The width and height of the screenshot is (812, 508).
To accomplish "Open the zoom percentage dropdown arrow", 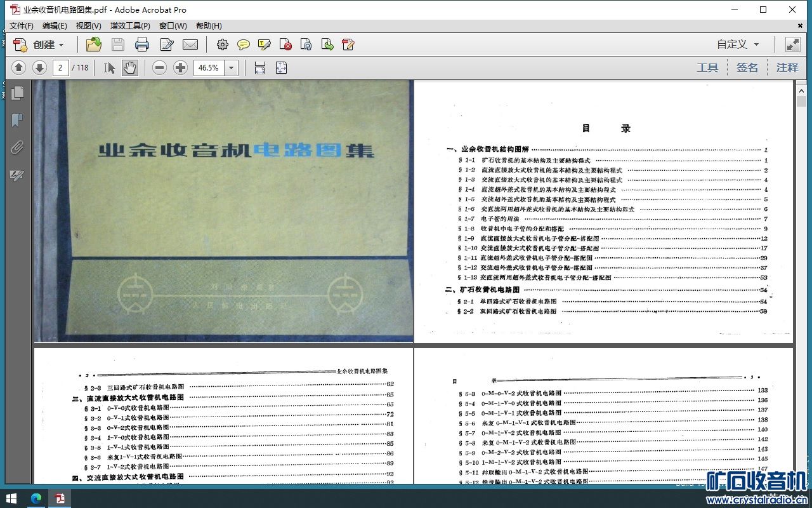I will pos(232,67).
